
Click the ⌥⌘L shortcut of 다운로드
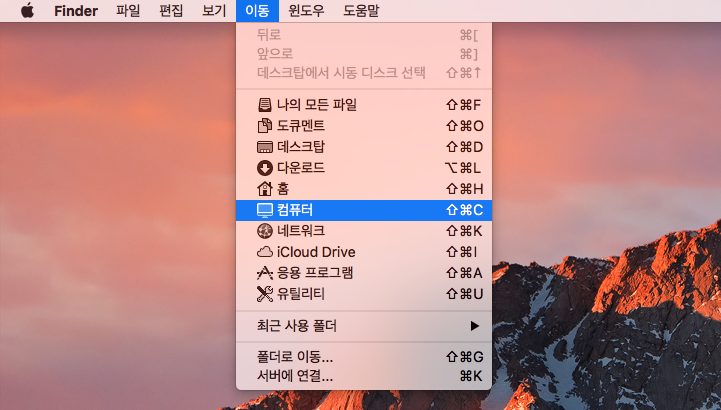[464, 168]
